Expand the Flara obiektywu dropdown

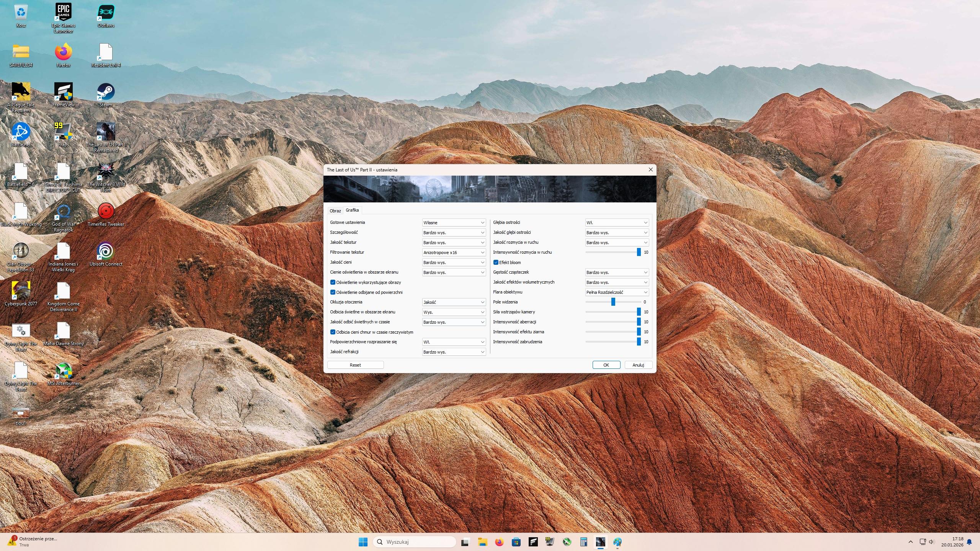click(617, 292)
